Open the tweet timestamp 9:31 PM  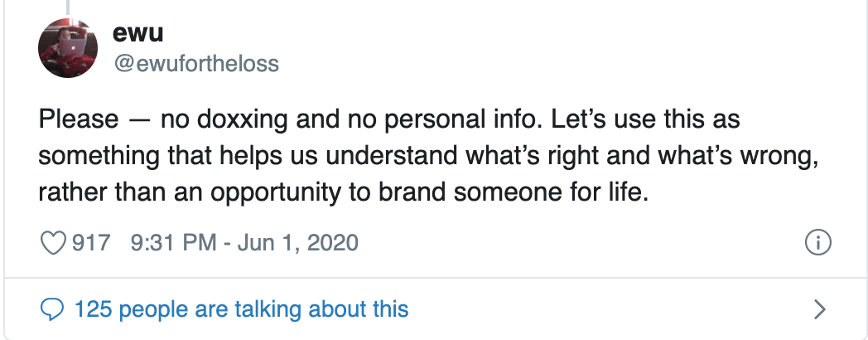173,243
